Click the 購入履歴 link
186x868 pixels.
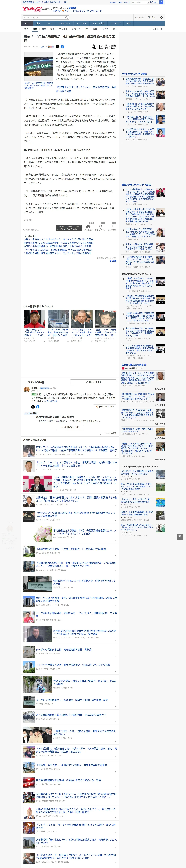152,18
